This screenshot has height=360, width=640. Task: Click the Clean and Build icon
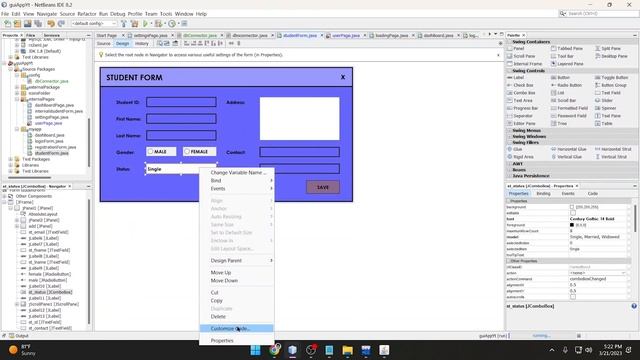click(134, 24)
